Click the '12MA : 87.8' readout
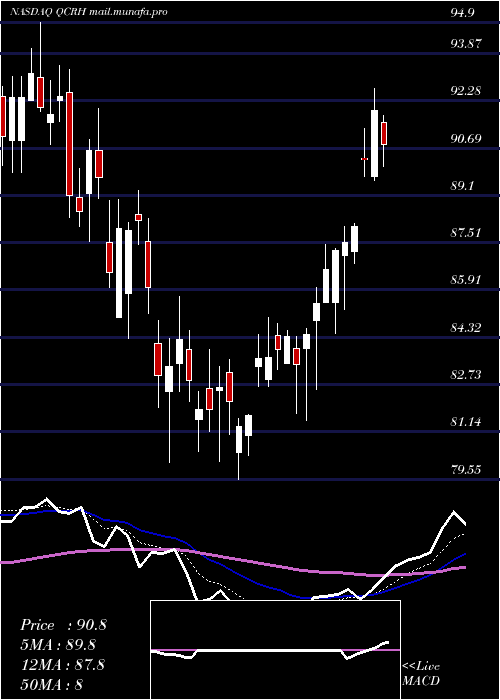The width and height of the screenshot is (500, 700). tap(62, 665)
